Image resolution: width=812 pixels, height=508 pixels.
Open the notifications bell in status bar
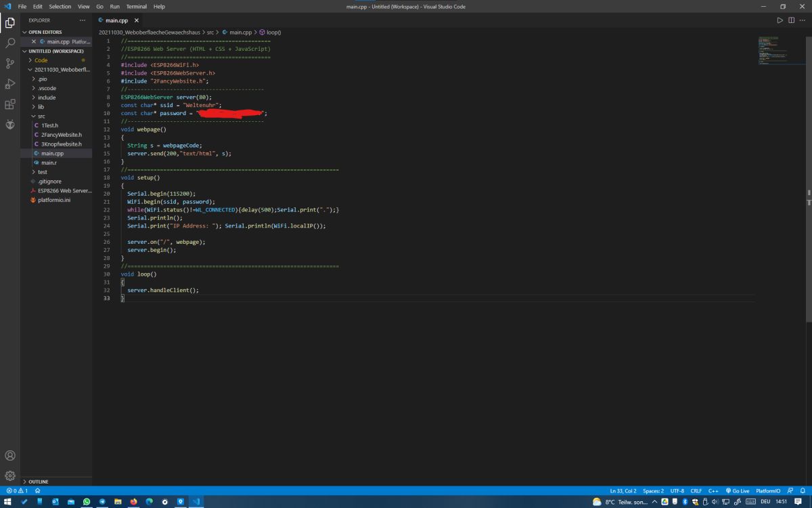pyautogui.click(x=803, y=490)
